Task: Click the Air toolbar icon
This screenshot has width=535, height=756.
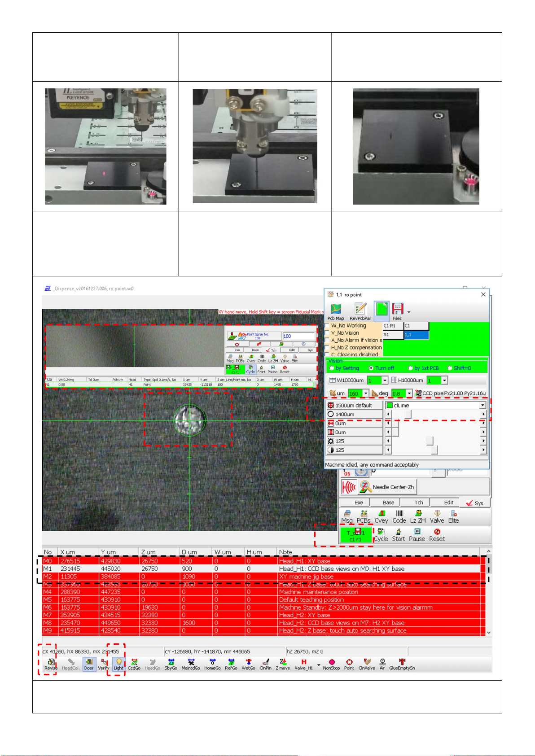Action: point(382,664)
